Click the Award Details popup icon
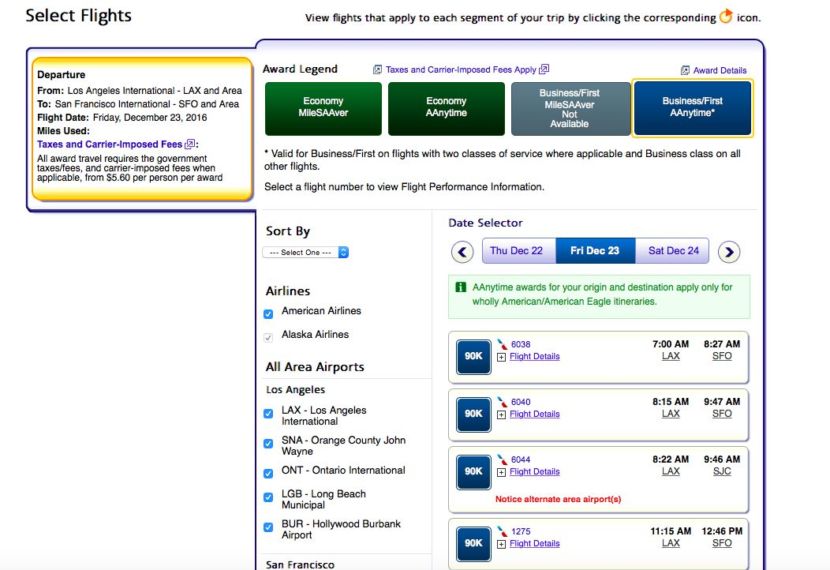 [685, 70]
